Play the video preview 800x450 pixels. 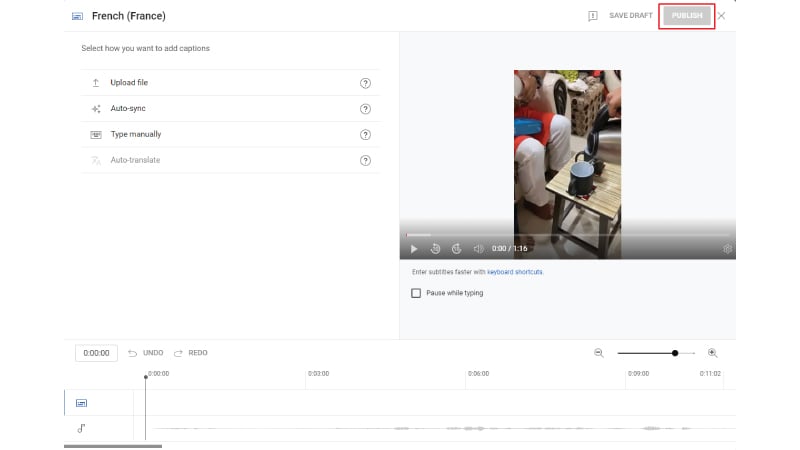click(414, 248)
